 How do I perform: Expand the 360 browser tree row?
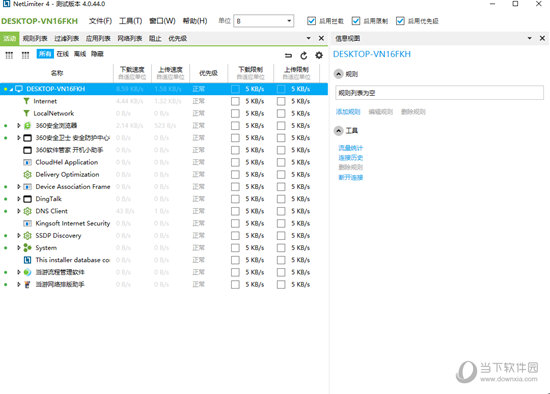click(19, 126)
